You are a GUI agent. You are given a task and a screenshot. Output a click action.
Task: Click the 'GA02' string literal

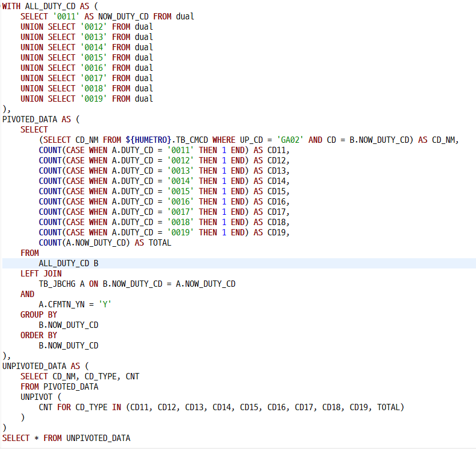(x=290, y=140)
